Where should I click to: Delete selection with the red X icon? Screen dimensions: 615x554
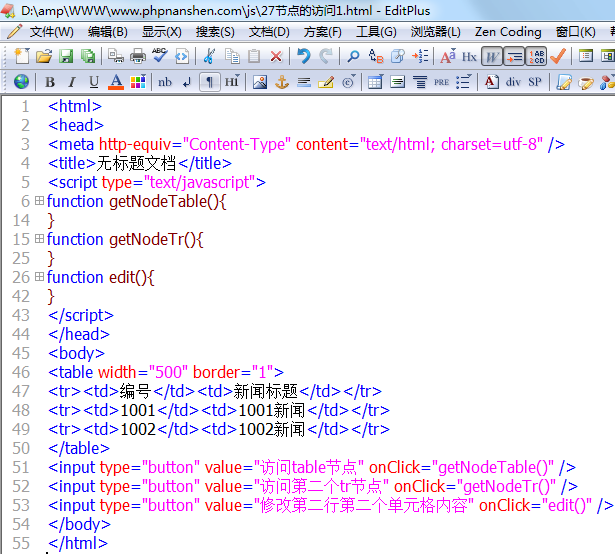click(x=276, y=56)
